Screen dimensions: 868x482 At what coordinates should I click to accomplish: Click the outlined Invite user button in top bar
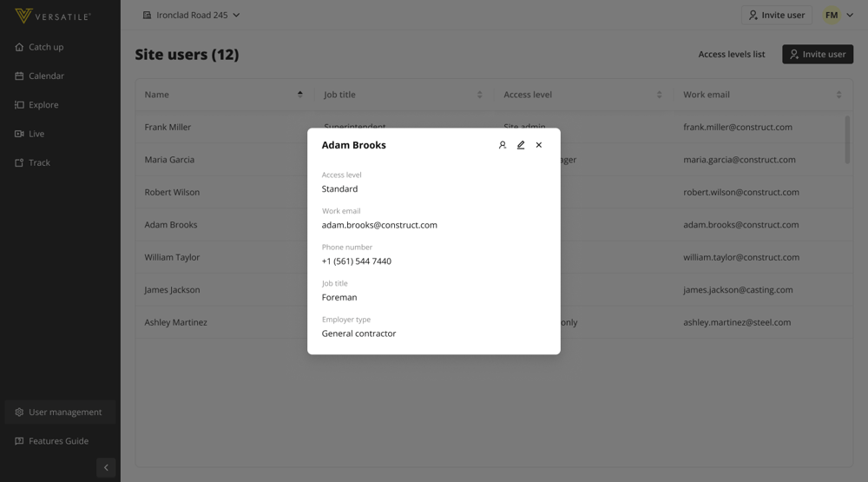(777, 15)
